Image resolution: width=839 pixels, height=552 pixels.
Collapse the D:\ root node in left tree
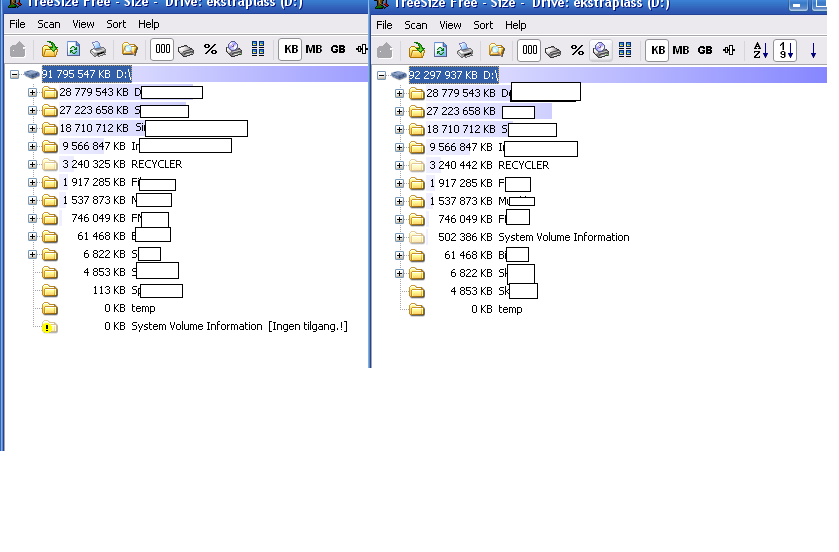tap(15, 74)
